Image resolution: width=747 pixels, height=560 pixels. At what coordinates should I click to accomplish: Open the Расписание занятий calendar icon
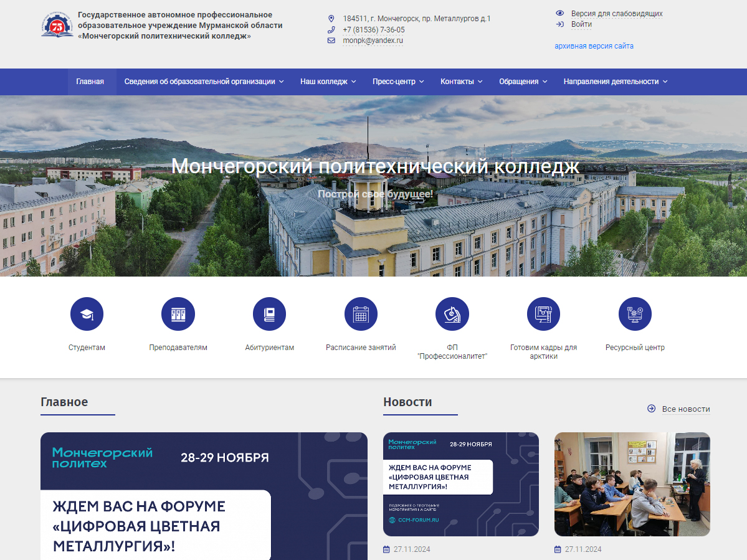pyautogui.click(x=361, y=313)
